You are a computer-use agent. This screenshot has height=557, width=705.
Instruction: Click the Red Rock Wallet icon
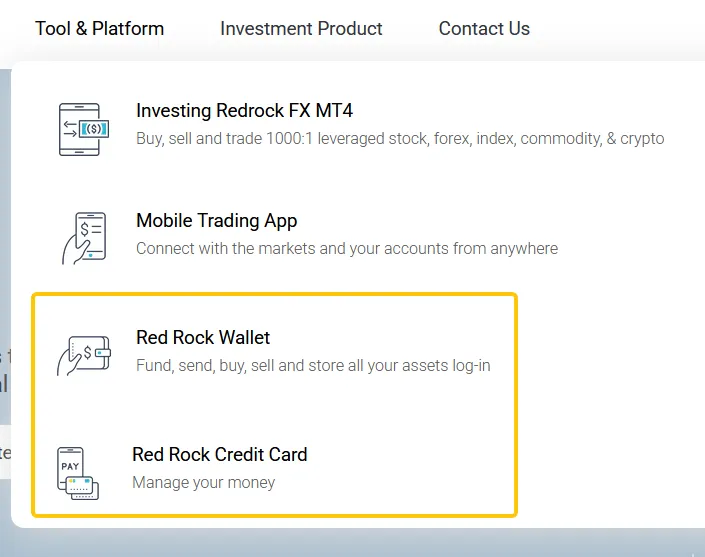pos(84,355)
